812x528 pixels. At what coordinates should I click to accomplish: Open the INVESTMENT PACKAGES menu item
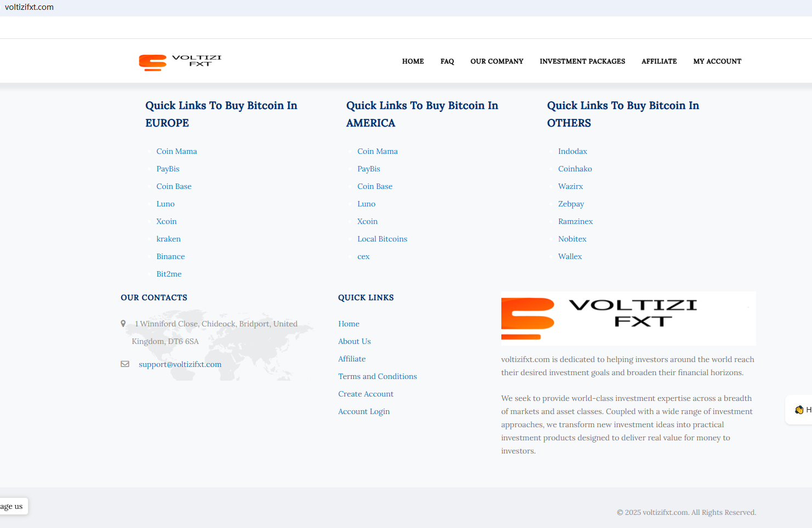pos(582,61)
